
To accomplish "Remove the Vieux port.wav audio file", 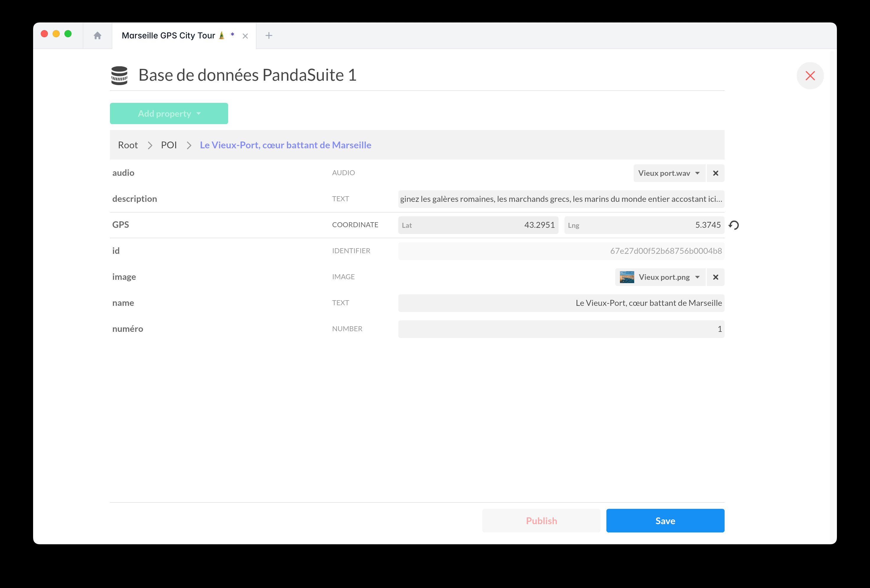I will pos(715,173).
